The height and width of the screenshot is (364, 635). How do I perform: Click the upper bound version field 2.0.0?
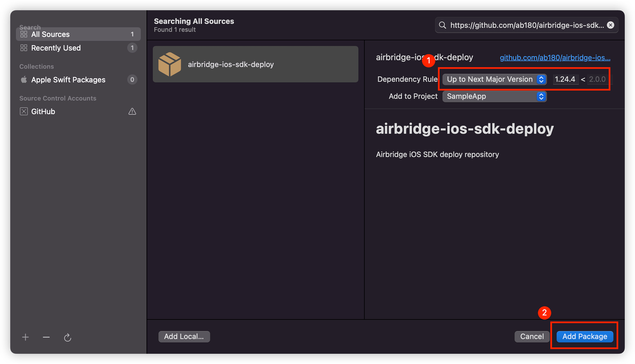(x=597, y=79)
